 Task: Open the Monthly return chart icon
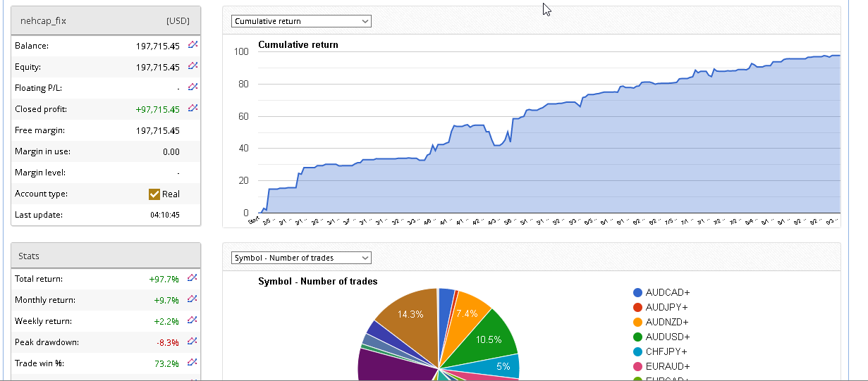(x=192, y=299)
